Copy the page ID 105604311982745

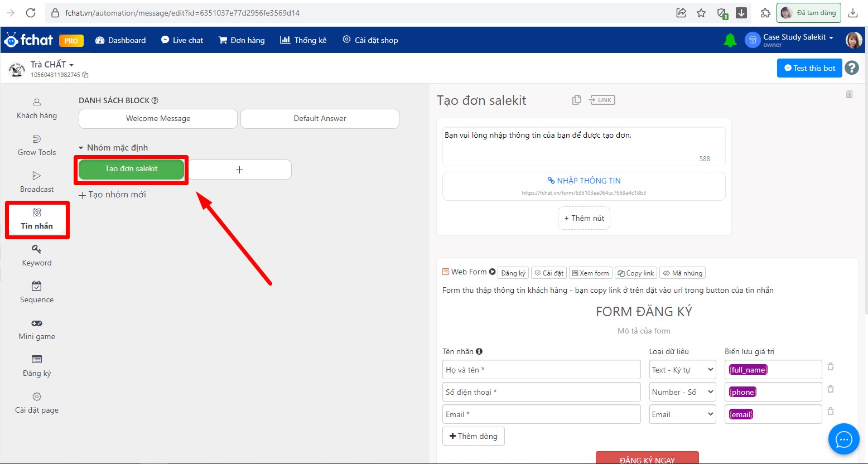[x=85, y=75]
